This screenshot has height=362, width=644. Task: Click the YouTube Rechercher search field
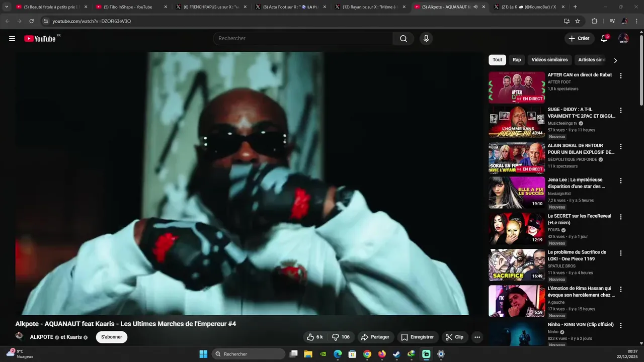click(x=303, y=39)
